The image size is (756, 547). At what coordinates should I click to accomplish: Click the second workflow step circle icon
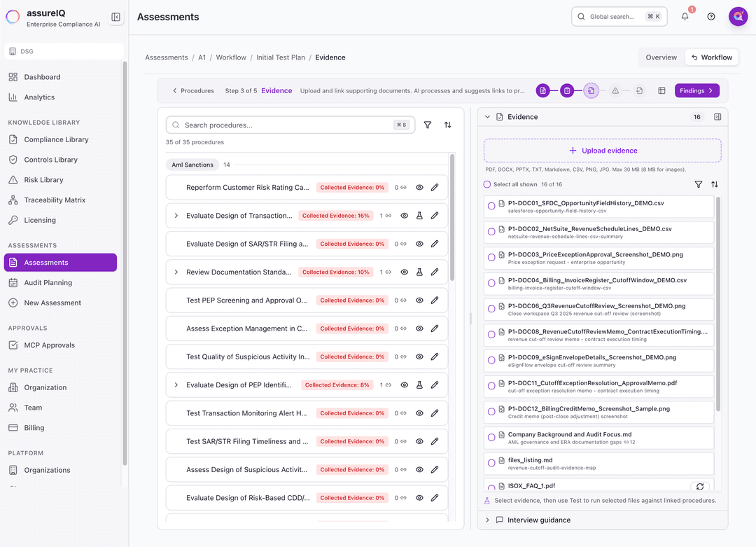coord(566,90)
